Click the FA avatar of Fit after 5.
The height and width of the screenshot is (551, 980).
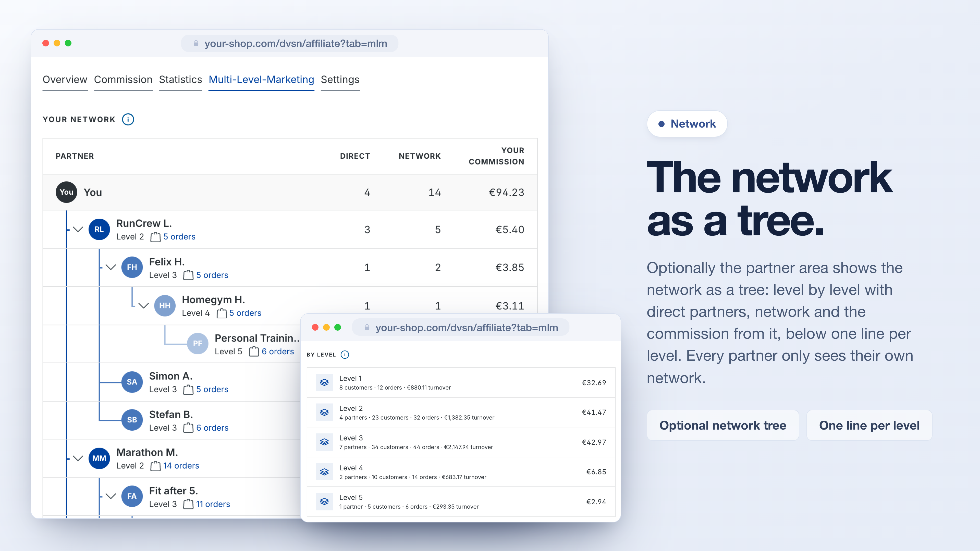pos(132,496)
